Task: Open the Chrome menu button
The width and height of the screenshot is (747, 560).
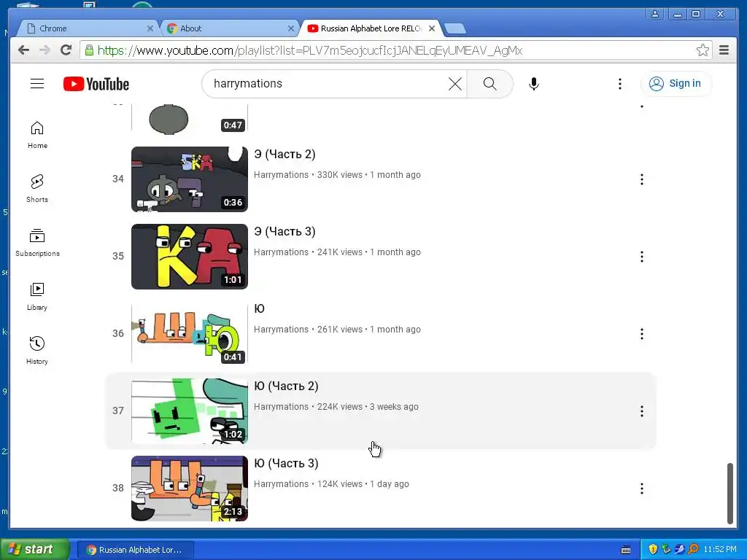Action: [724, 50]
